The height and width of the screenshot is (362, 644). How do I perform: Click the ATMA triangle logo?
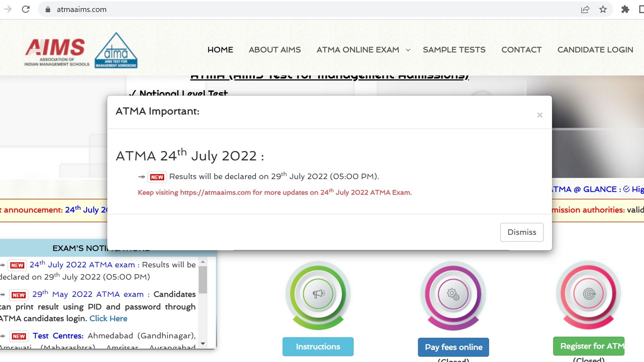tap(116, 51)
